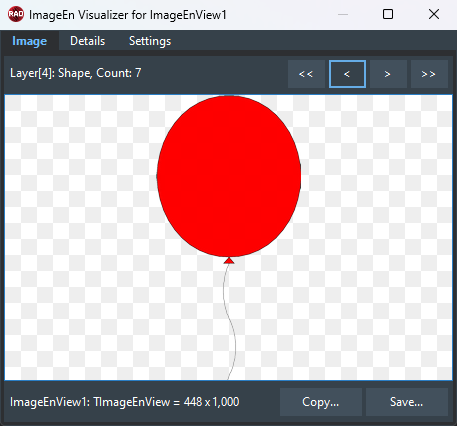Switch to the Image tab
Screen dimensions: 457x426
pyautogui.click(x=29, y=41)
